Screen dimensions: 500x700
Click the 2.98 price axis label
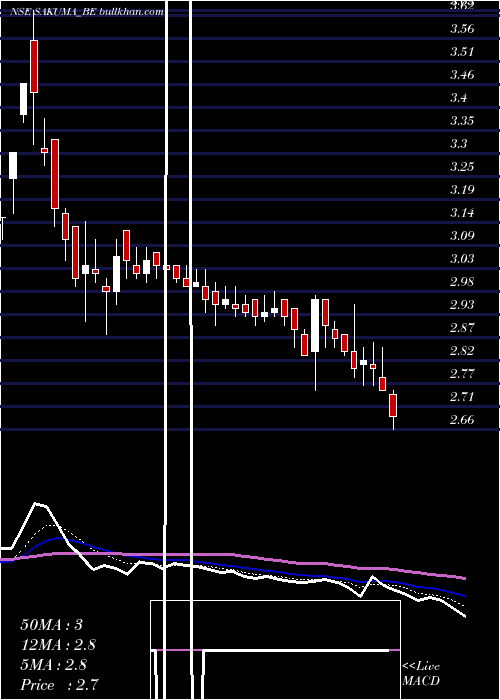coord(462,282)
